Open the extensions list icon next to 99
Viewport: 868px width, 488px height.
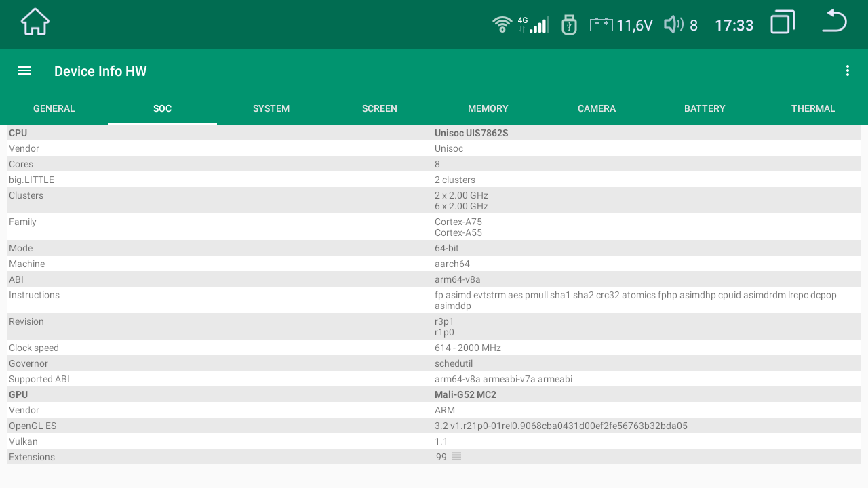coord(456,456)
